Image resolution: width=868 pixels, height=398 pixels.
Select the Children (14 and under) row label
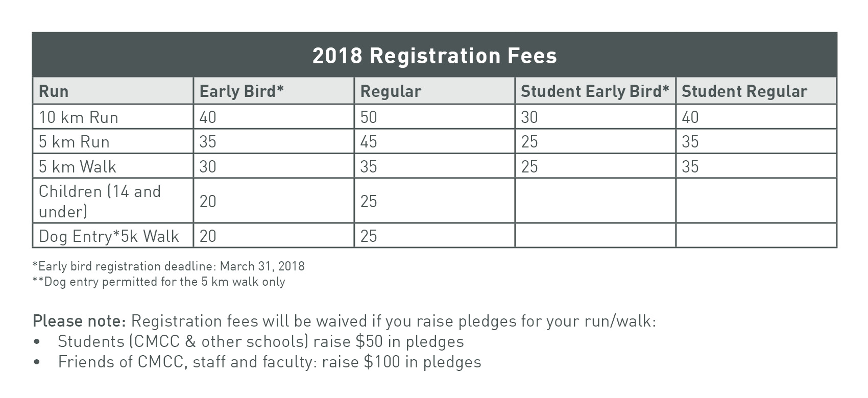coord(100,201)
